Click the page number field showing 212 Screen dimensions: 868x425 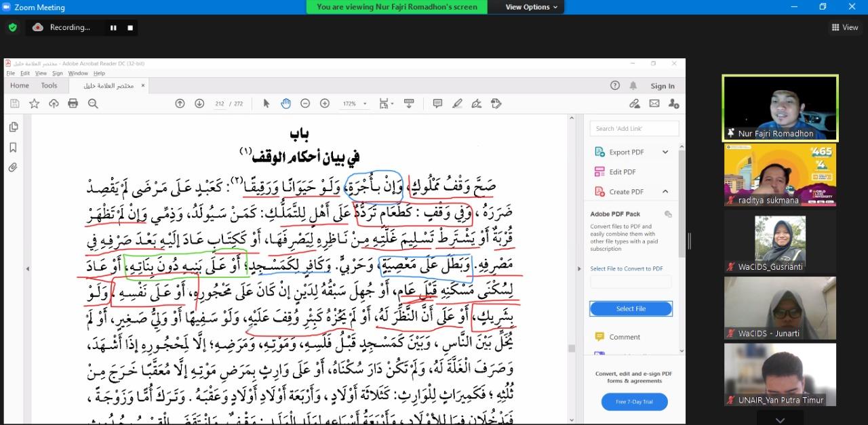click(x=219, y=104)
